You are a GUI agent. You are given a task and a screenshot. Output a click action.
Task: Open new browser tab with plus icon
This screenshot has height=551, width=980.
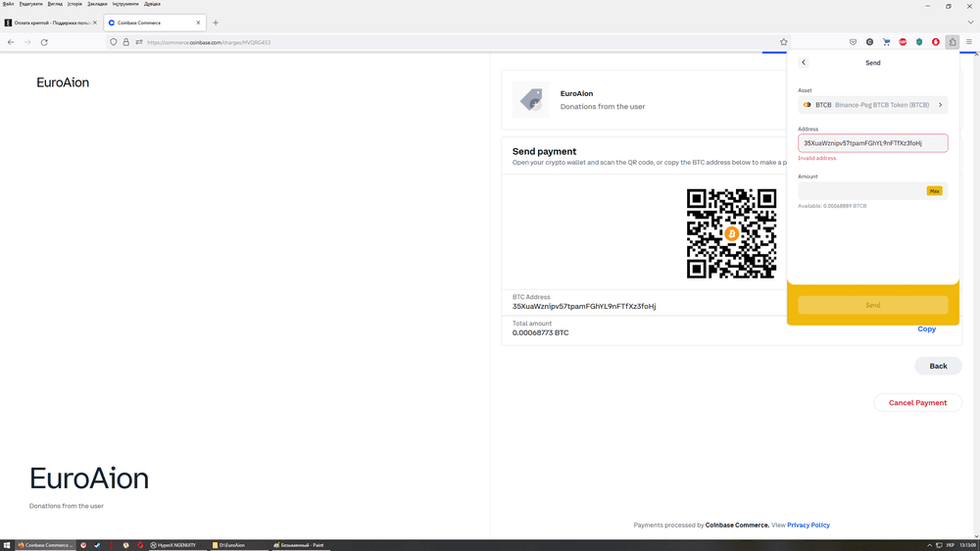pyautogui.click(x=216, y=23)
